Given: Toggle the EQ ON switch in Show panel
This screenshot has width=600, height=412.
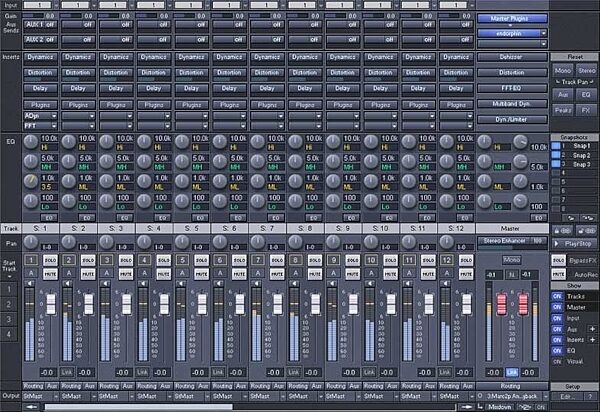Looking at the screenshot, I should [x=557, y=350].
